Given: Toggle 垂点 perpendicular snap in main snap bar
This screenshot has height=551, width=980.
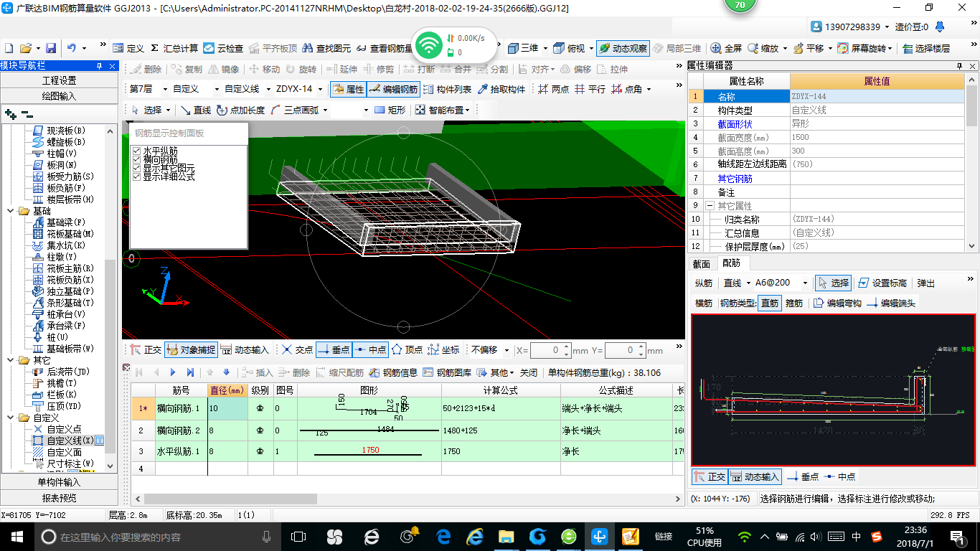Looking at the screenshot, I should (x=334, y=350).
